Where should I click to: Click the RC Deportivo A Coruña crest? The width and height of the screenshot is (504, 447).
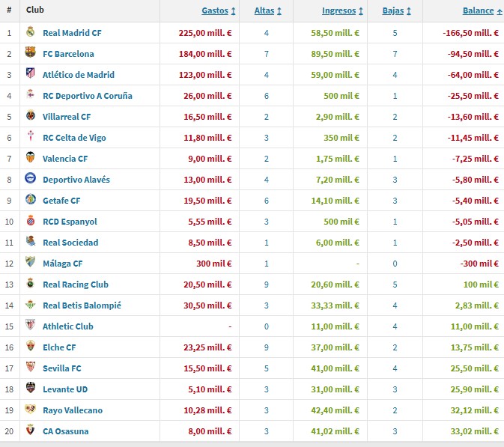pyautogui.click(x=31, y=94)
